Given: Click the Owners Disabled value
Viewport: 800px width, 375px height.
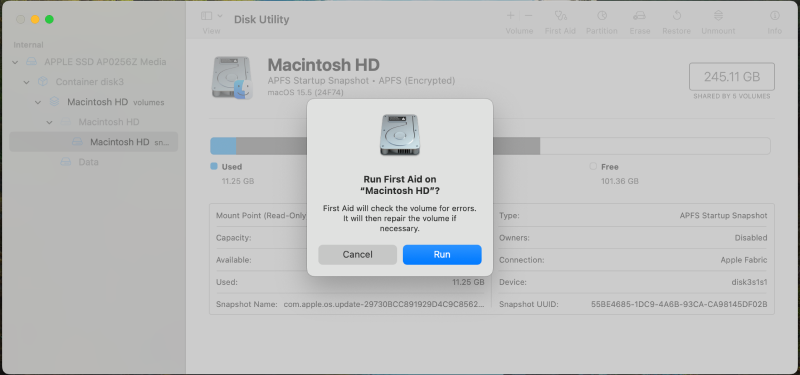Looking at the screenshot, I should coord(751,238).
